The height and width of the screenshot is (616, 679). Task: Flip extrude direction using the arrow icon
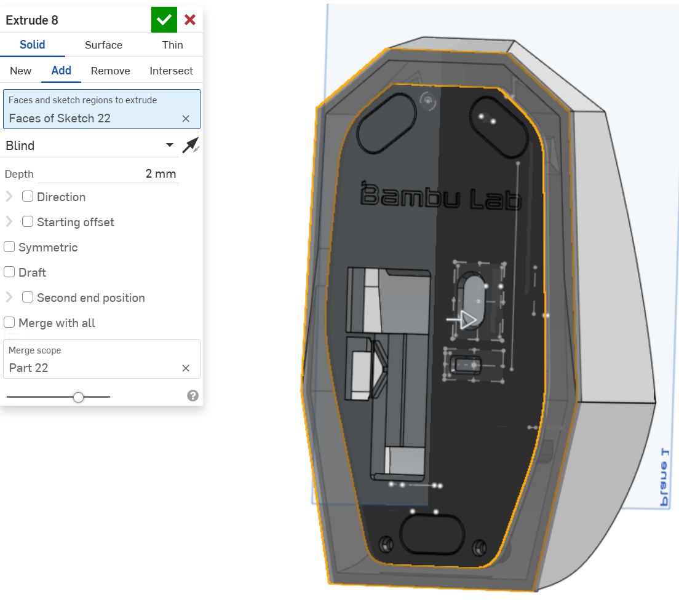pos(191,146)
